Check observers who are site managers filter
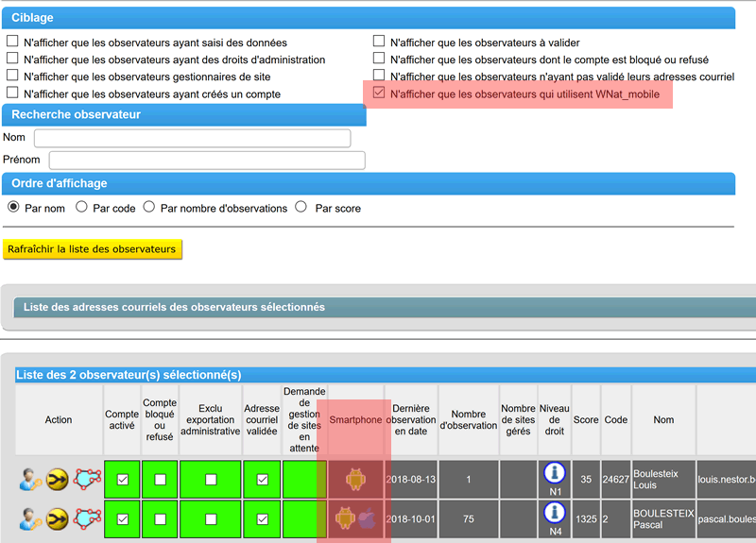 (12, 76)
